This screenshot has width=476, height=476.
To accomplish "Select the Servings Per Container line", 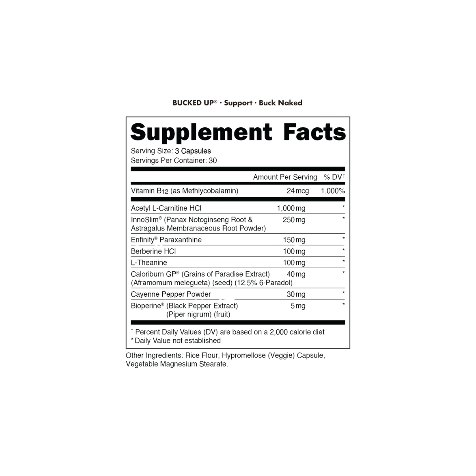I will tap(174, 161).
